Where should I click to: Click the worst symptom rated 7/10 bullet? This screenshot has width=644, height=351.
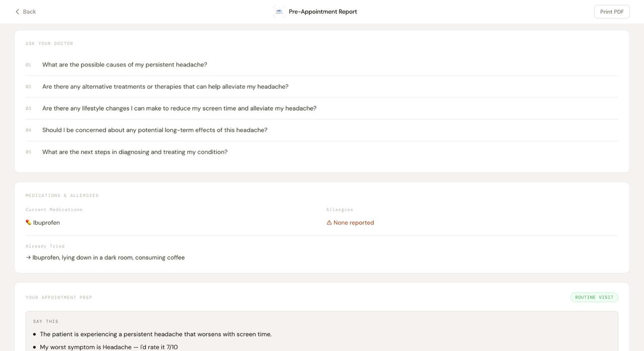109,347
